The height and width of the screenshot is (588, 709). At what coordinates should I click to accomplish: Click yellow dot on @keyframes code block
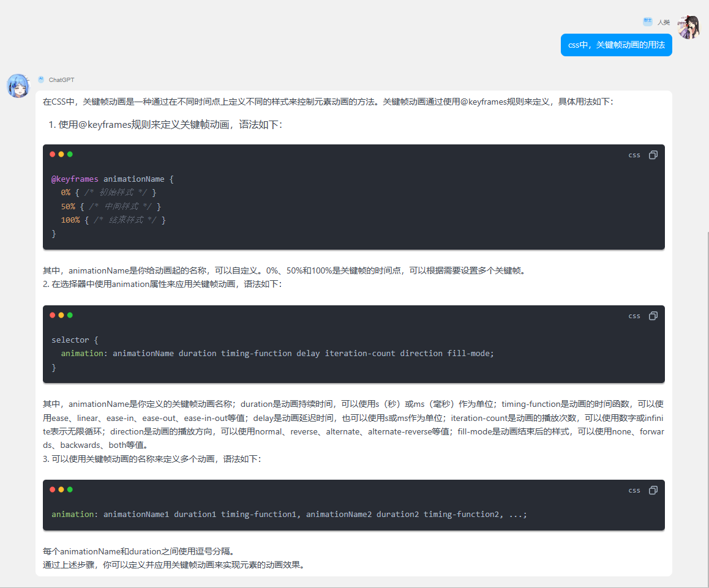61,154
